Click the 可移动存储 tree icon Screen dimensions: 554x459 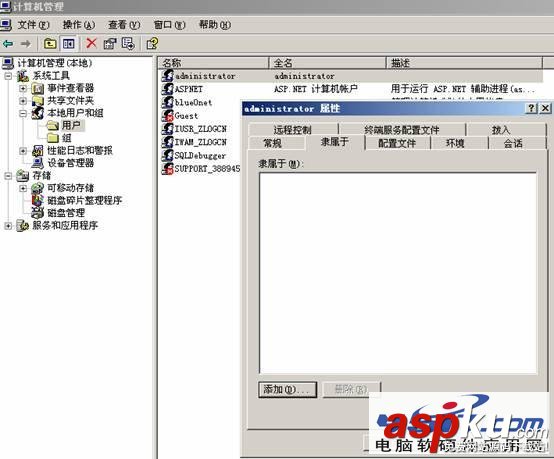click(x=37, y=188)
